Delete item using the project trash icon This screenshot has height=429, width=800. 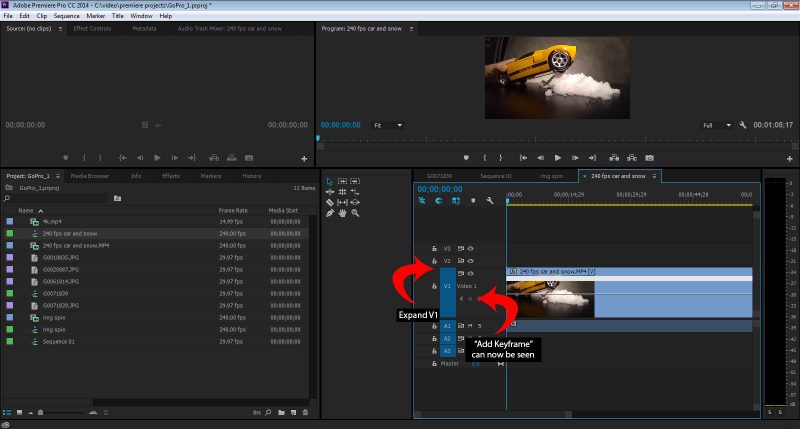305,412
